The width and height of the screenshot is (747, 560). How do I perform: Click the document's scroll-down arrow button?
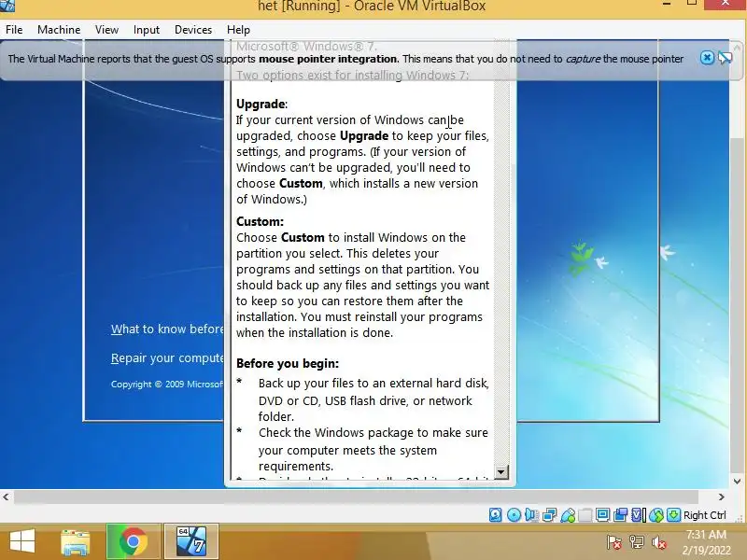500,472
